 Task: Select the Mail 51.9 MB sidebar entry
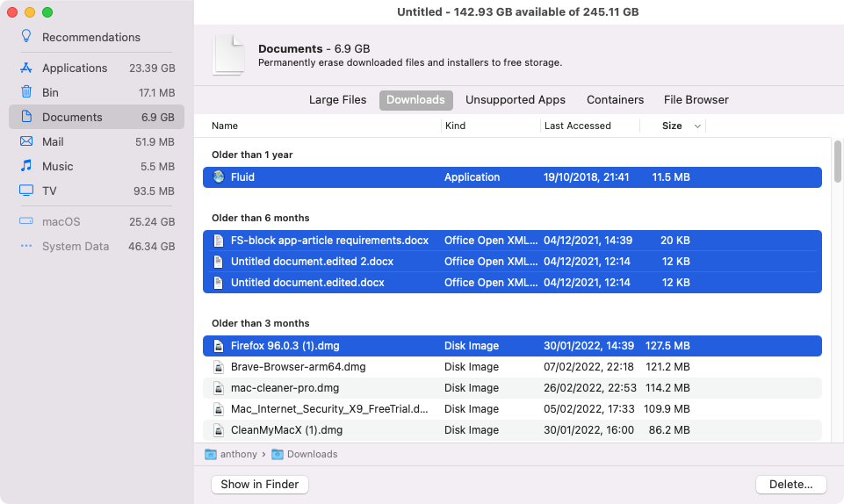pos(97,141)
